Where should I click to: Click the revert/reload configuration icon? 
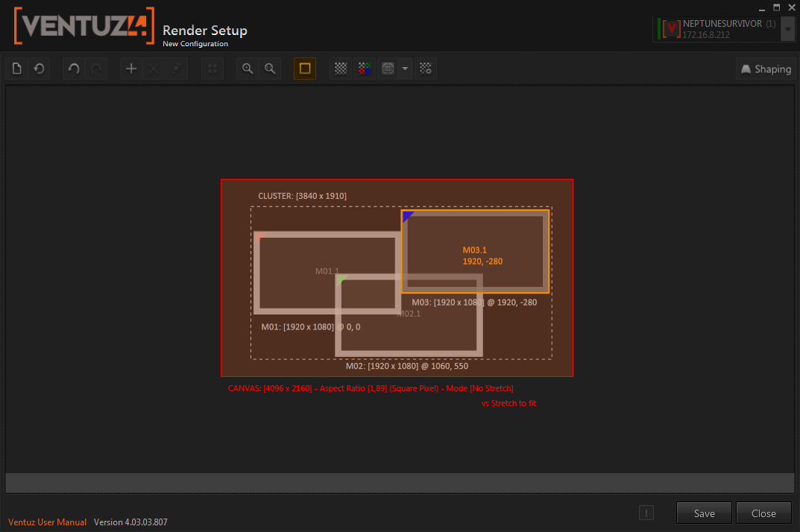pos(39,69)
